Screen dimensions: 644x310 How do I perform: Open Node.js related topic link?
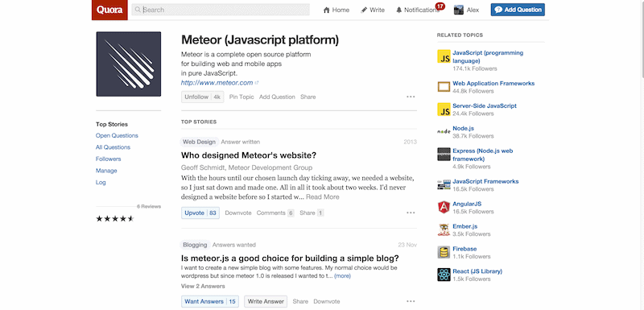pos(464,129)
